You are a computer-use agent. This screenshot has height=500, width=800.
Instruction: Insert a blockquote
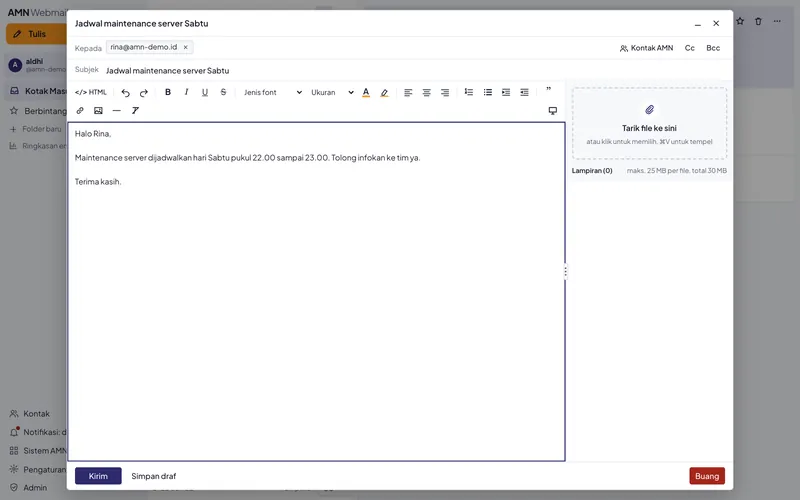pyautogui.click(x=548, y=90)
